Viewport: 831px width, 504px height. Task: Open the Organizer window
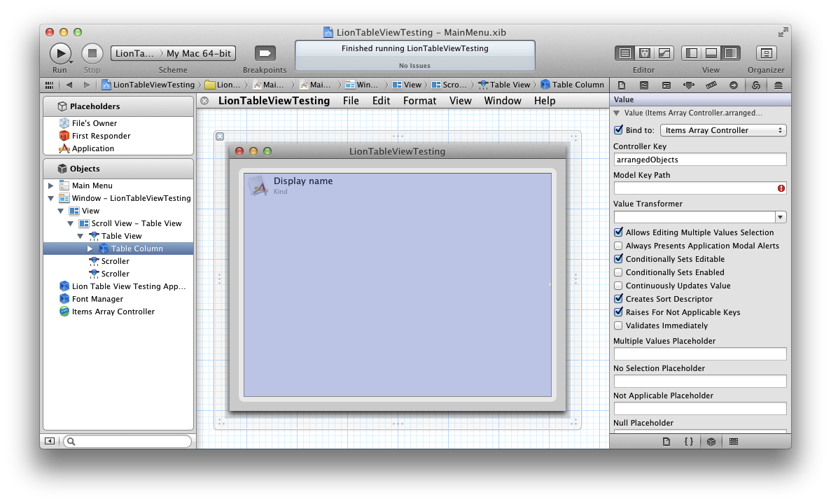pos(766,53)
